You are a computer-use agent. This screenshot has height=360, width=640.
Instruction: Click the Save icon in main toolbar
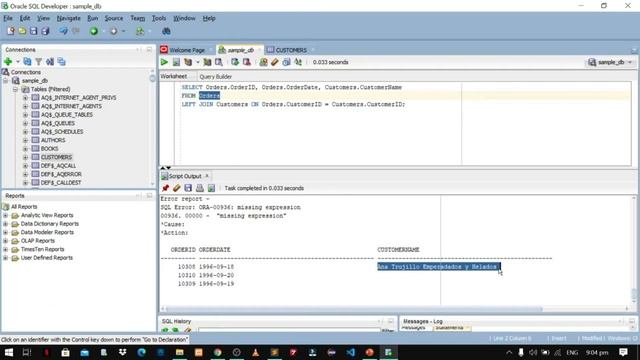[x=33, y=31]
